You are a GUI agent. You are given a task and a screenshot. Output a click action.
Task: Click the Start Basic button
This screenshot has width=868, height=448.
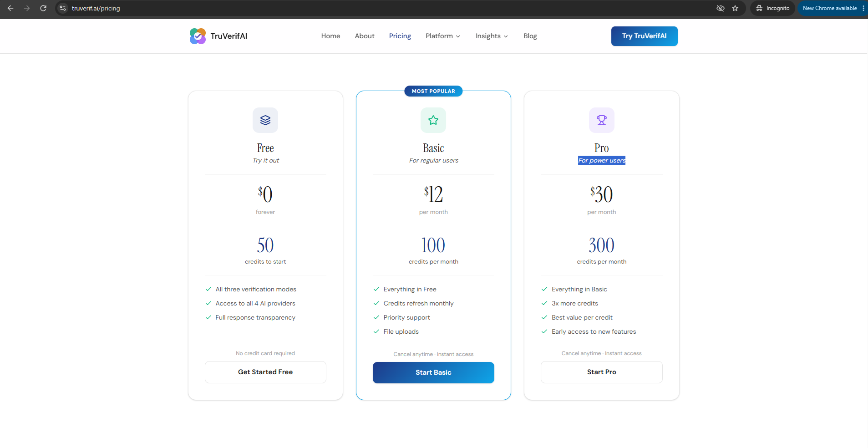pyautogui.click(x=433, y=372)
